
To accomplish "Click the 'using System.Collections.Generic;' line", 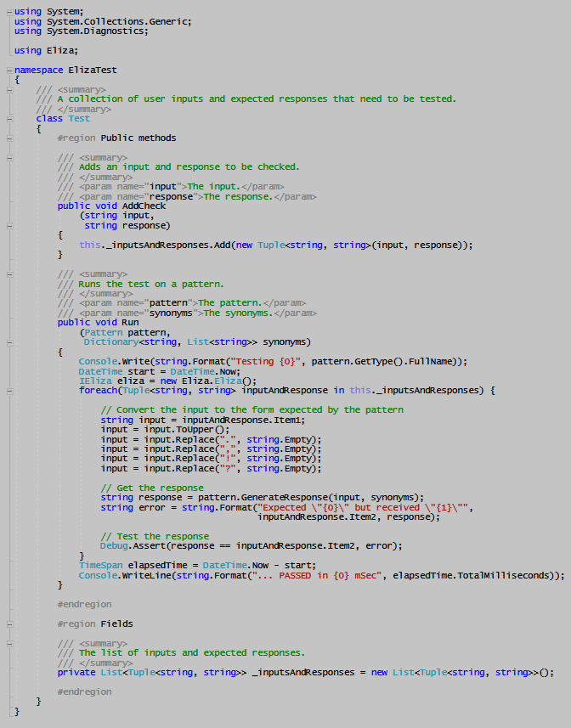I will 103,21.
